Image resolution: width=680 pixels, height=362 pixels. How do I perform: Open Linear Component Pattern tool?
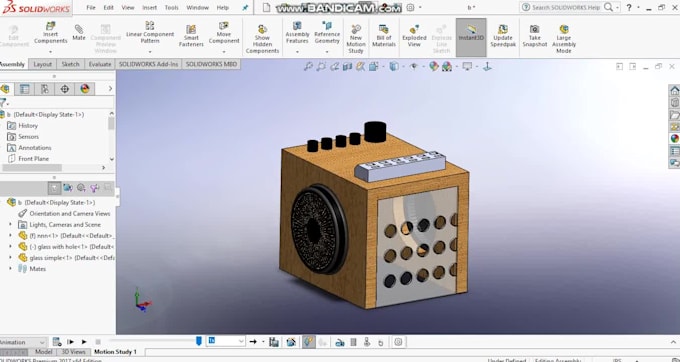tap(150, 33)
